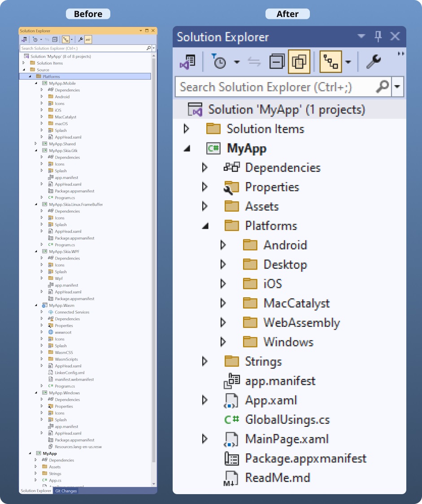Toggle the nested tree view button in After toolbar

click(x=331, y=62)
